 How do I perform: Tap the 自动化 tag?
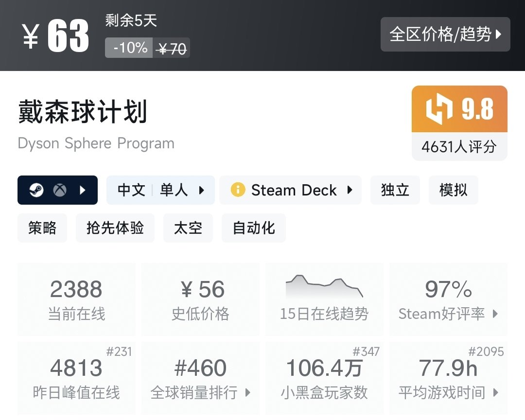point(254,228)
